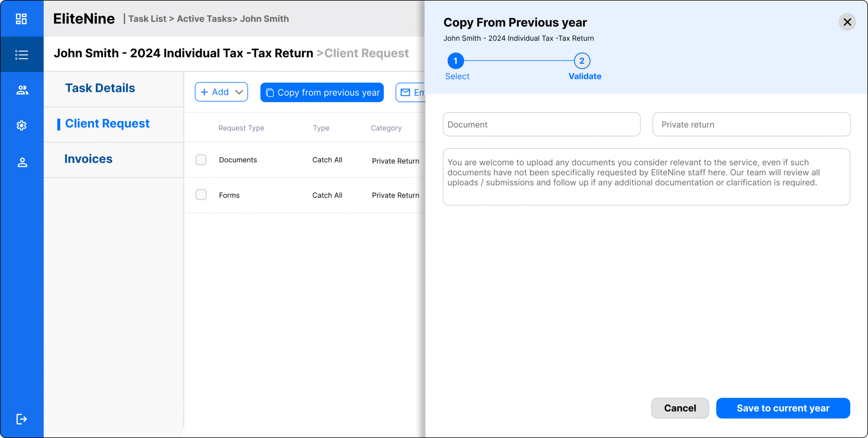Go to step 2 Validate in stepper
The height and width of the screenshot is (438, 868).
coord(582,61)
